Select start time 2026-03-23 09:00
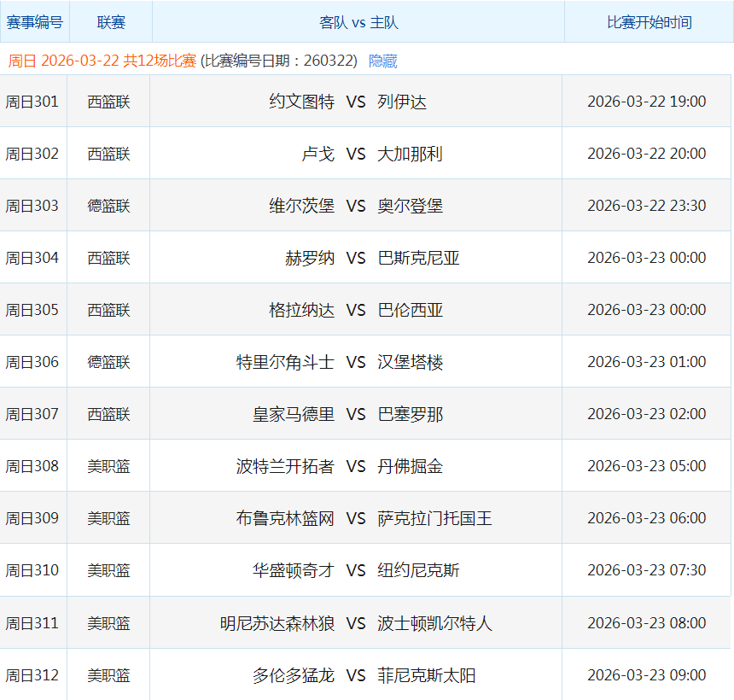 coord(646,675)
